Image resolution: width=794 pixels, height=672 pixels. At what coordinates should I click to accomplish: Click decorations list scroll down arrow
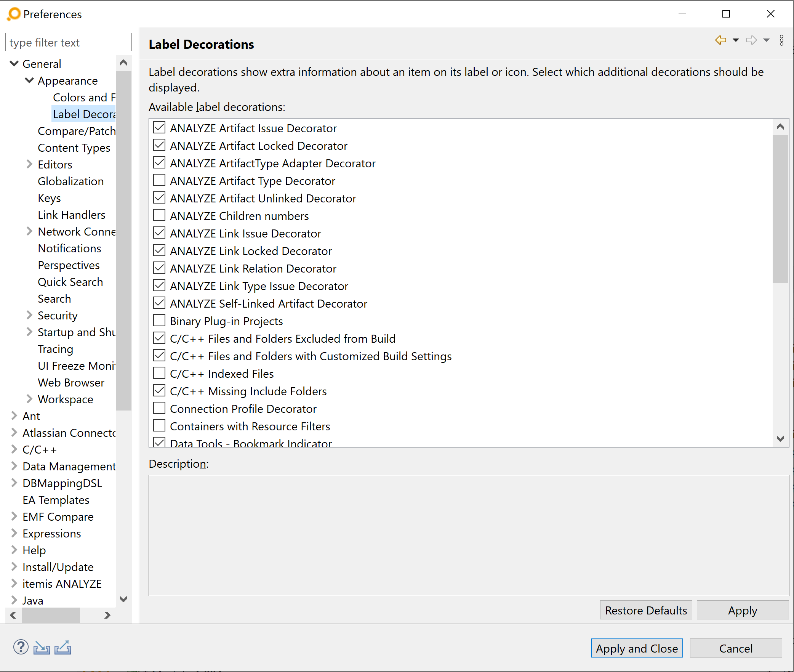[x=780, y=439]
